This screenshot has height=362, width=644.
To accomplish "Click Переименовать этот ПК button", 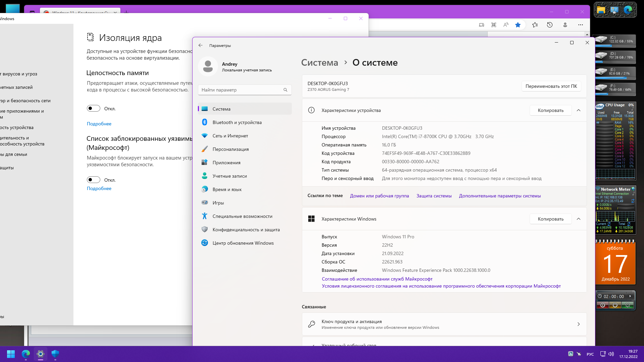I will (x=551, y=86).
